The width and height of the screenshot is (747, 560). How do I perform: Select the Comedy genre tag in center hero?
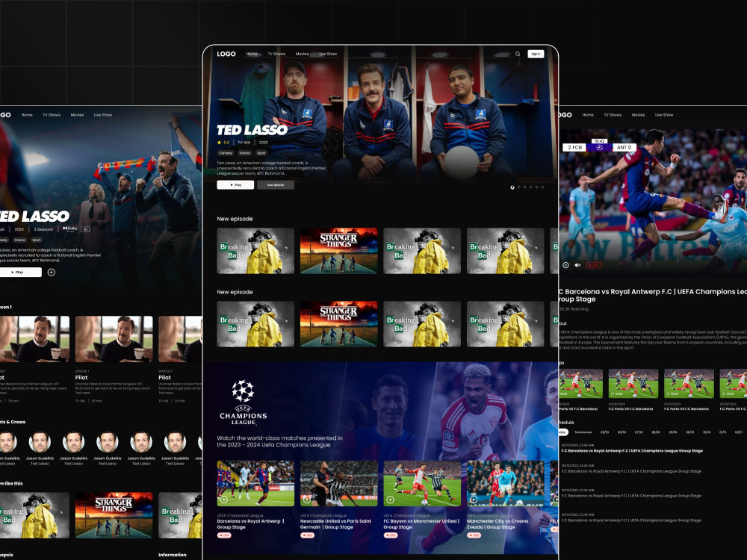(226, 153)
